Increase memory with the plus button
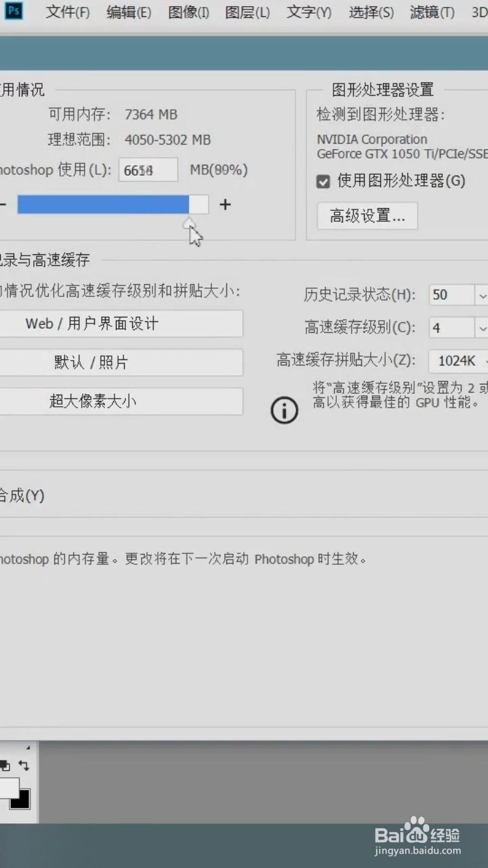 [x=226, y=204]
